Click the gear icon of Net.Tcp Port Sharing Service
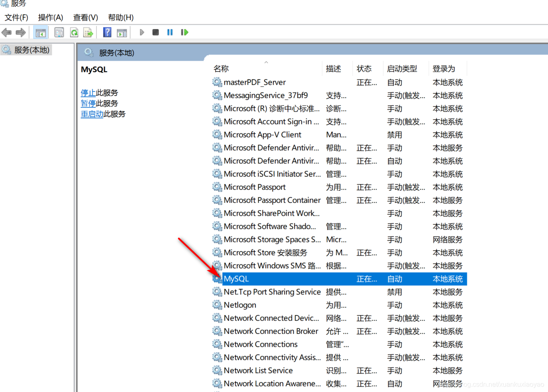Screen dimensions: 548x392 point(217,292)
